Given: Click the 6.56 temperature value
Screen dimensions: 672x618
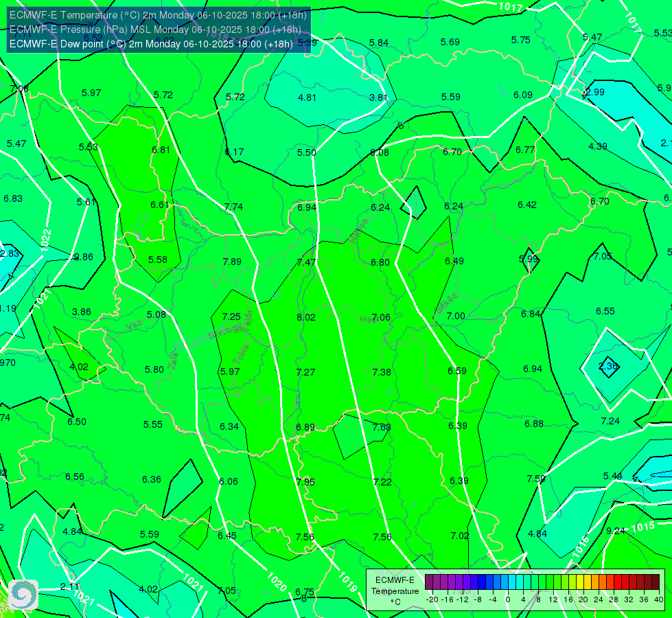Looking at the screenshot, I should (x=75, y=477).
